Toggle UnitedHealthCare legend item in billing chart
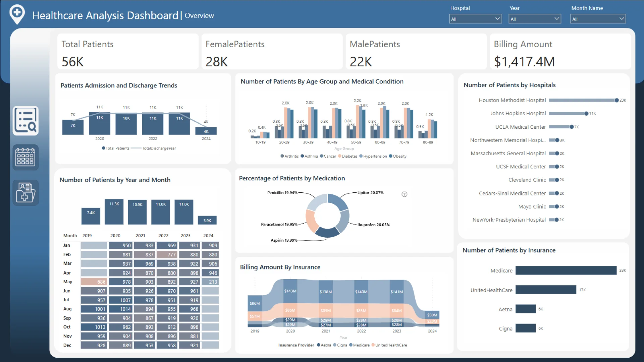This screenshot has width=644, height=362. click(391, 345)
